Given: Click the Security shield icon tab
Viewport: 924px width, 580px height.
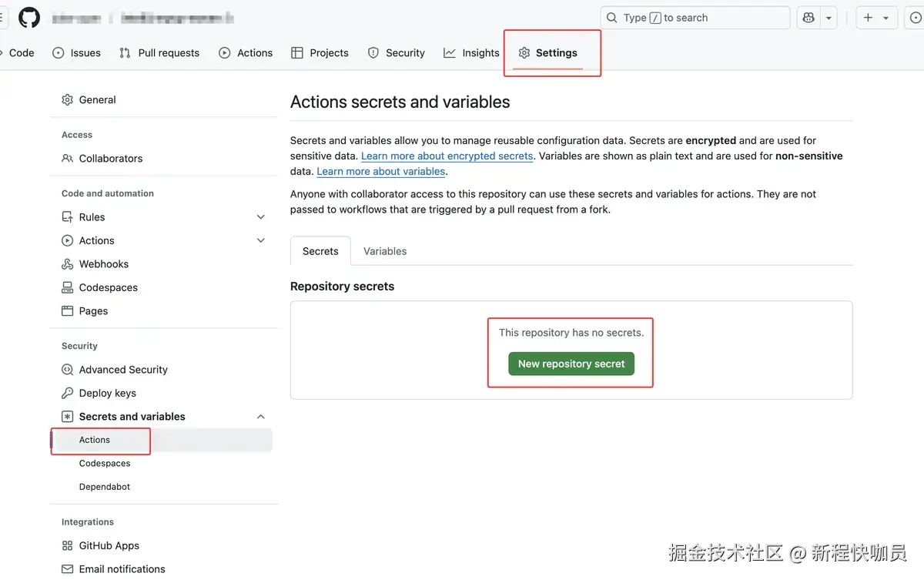Looking at the screenshot, I should pyautogui.click(x=373, y=53).
